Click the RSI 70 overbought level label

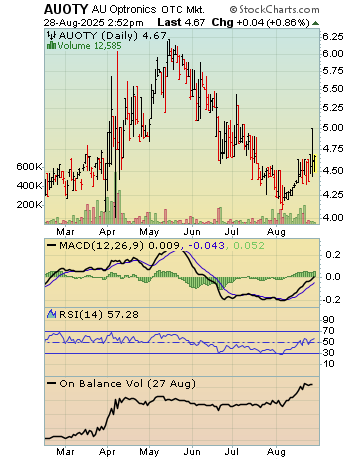point(328,331)
